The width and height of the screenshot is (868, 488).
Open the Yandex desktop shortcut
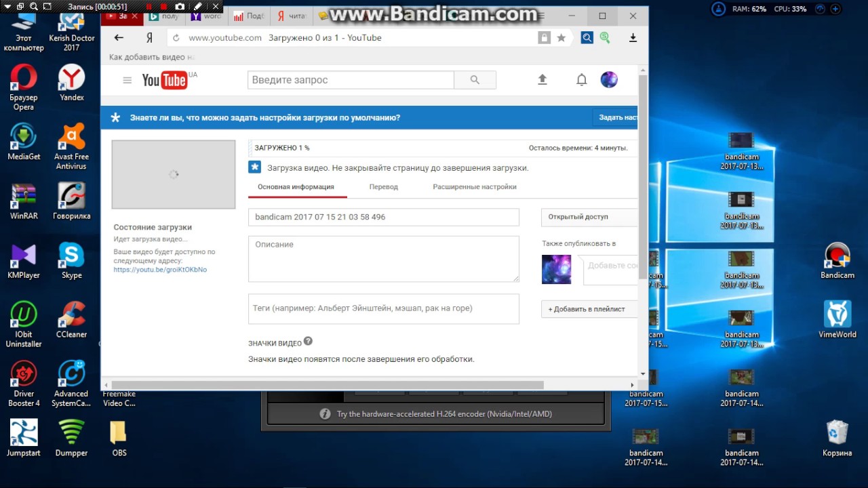71,83
